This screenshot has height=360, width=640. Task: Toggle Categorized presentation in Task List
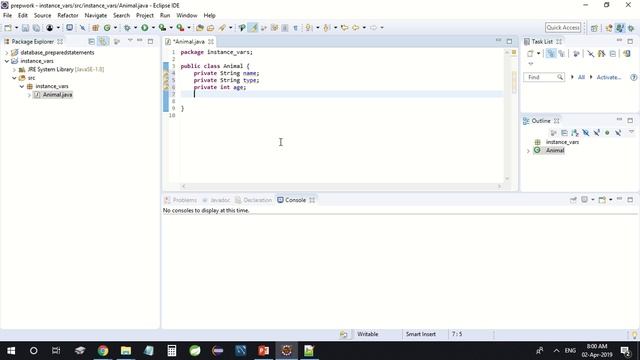pos(551,53)
